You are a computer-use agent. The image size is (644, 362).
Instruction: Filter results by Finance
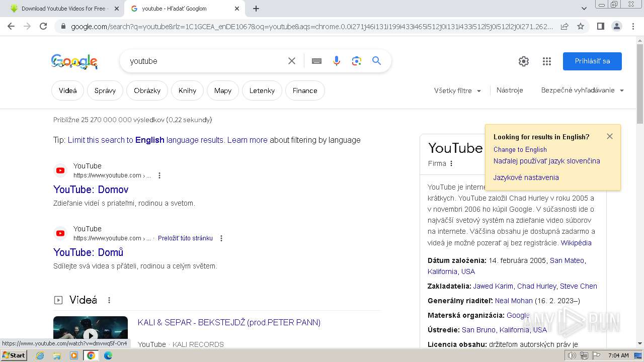305,90
